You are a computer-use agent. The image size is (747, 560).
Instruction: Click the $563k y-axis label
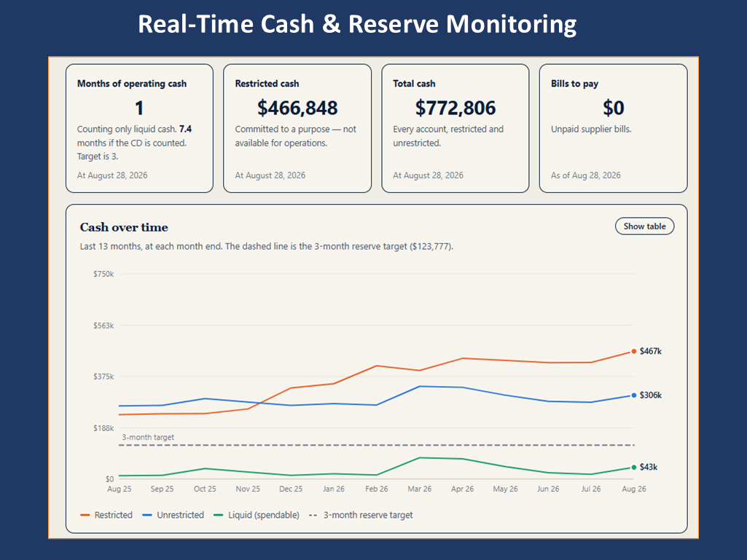103,326
